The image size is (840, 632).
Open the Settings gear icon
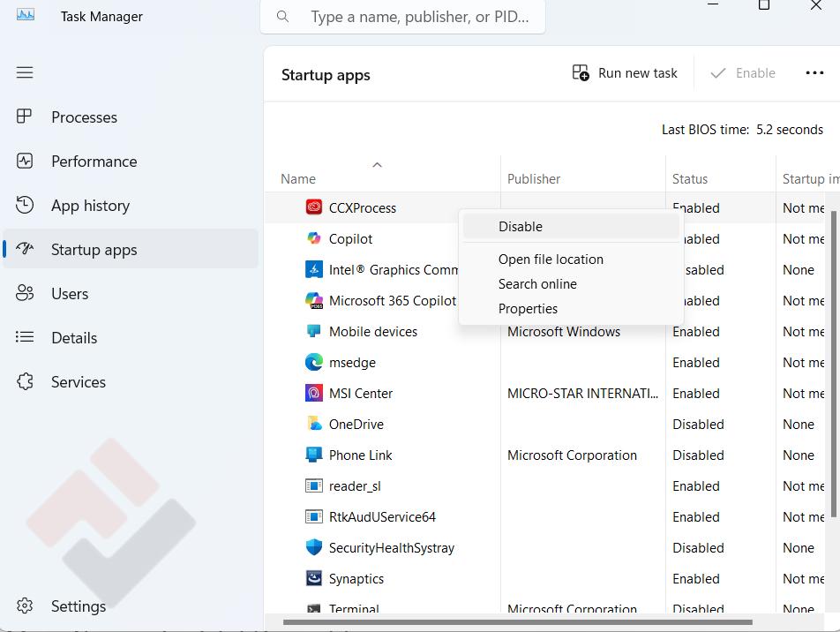pyautogui.click(x=25, y=606)
